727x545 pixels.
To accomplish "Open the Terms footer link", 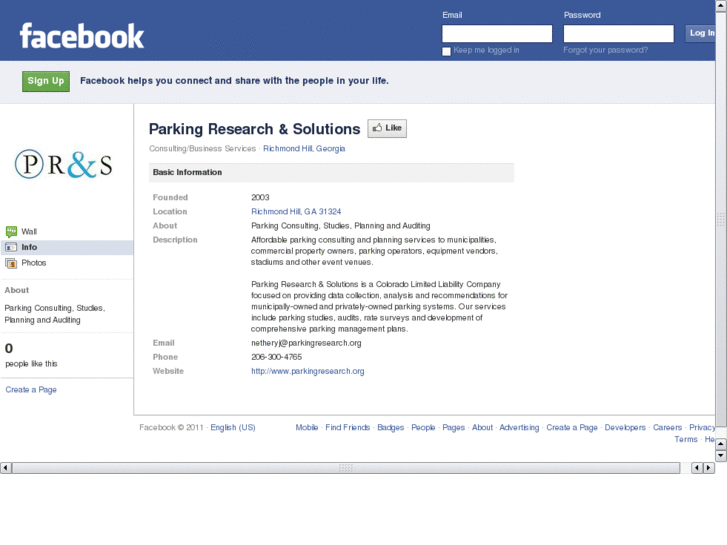I will coord(686,439).
